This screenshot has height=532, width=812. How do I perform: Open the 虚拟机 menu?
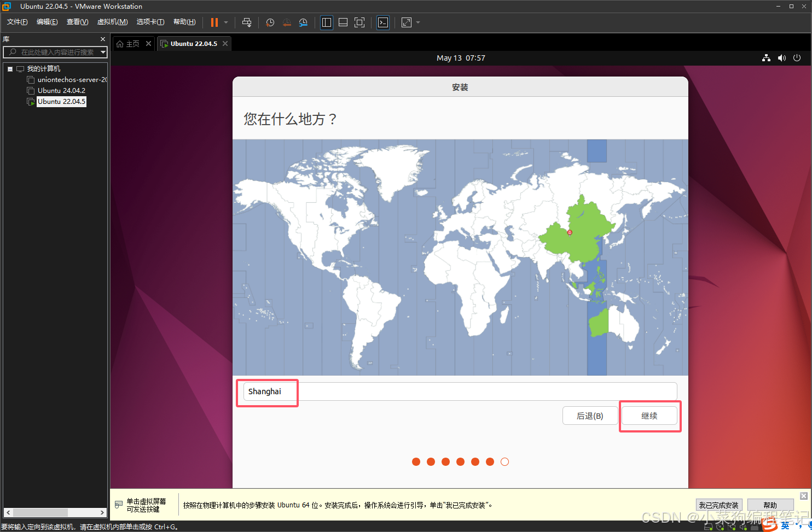point(112,21)
